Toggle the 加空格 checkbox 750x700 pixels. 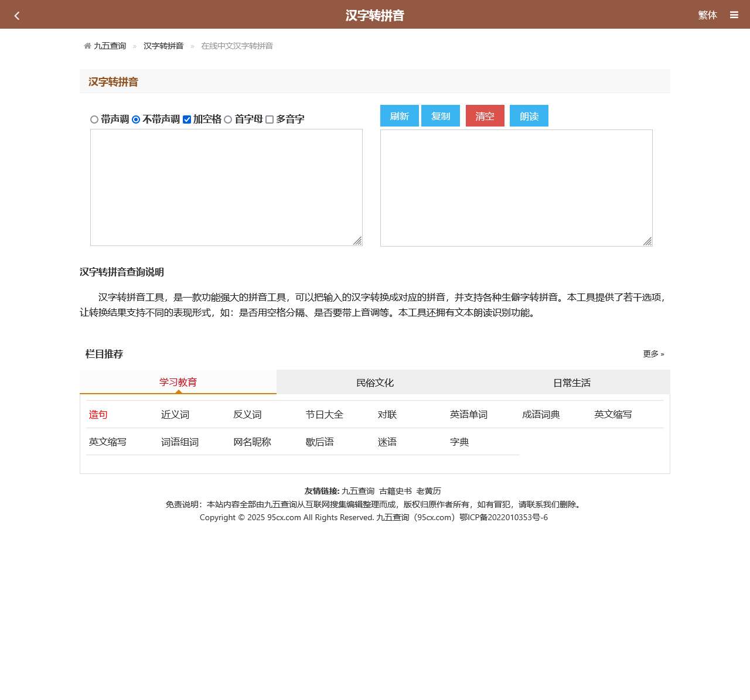(187, 119)
